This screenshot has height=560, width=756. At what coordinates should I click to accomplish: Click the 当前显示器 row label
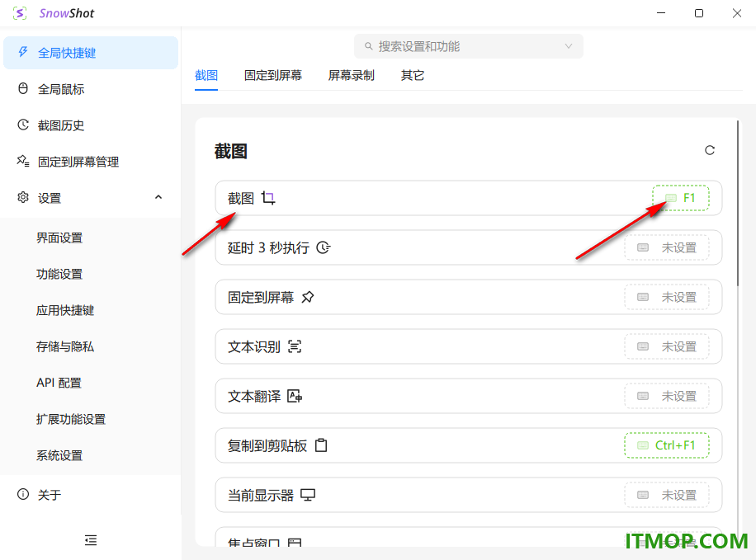coord(261,496)
